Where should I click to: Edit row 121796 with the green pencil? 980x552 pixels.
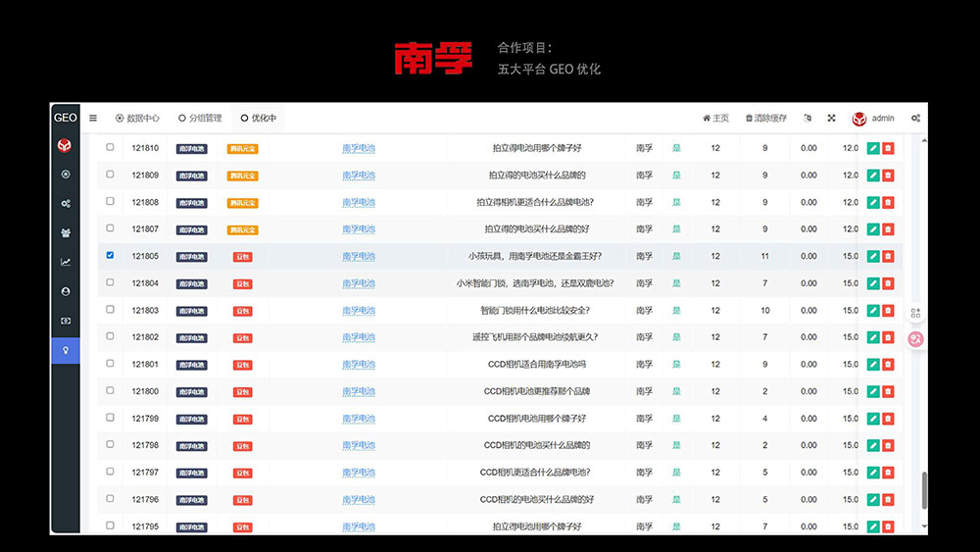coord(873,499)
